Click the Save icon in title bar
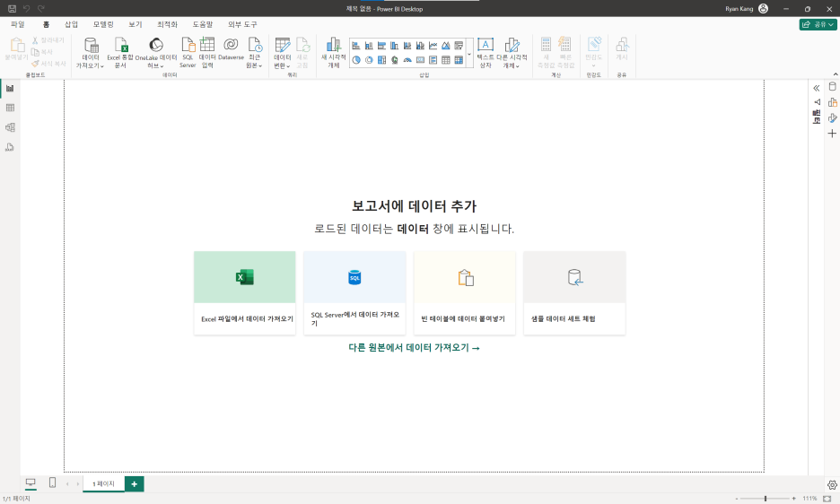Viewport: 840px width, 504px height. point(12,9)
